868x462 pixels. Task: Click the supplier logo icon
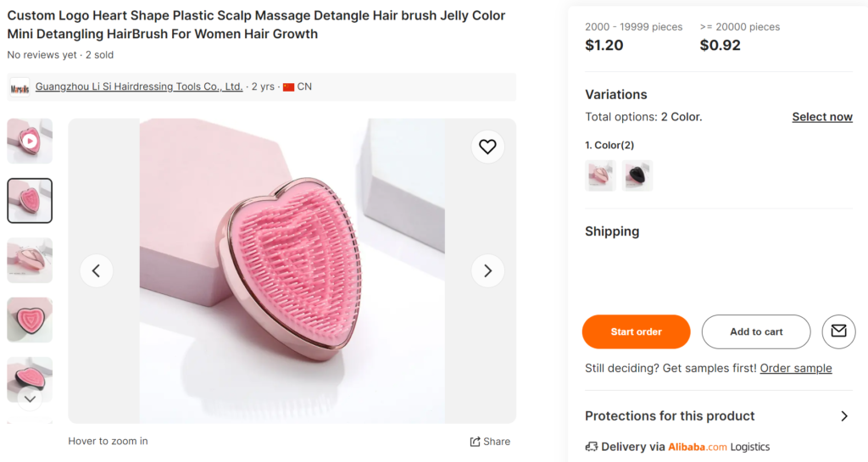20,86
